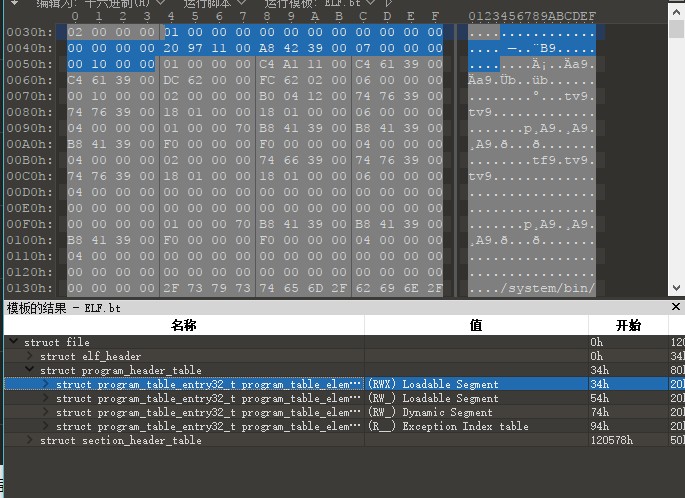Click the value (R__) Exception Index table

448,426
